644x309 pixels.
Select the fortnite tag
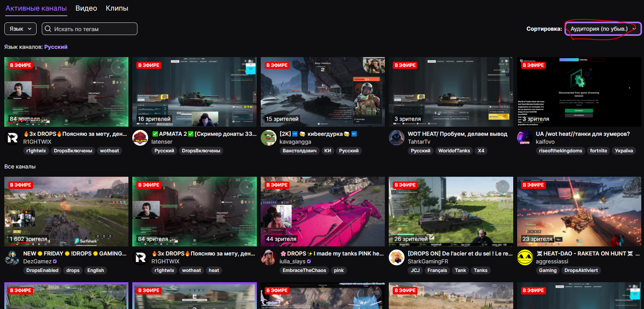click(x=599, y=151)
